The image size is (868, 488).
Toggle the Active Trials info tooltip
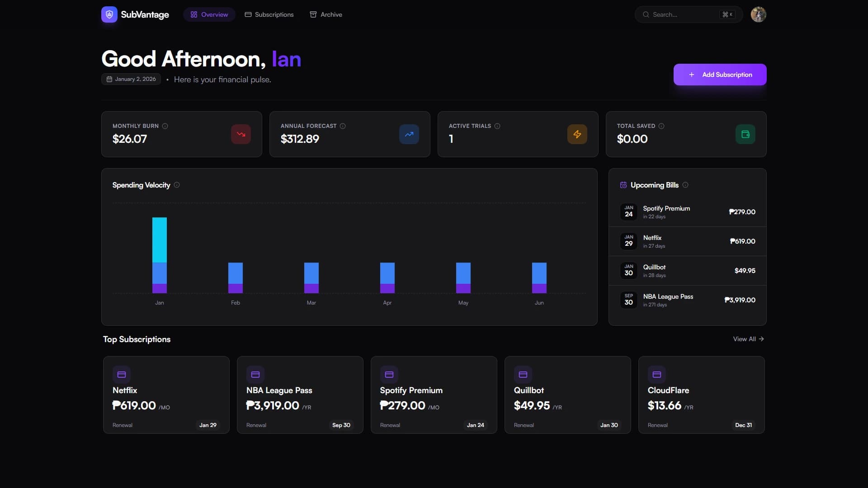click(497, 126)
